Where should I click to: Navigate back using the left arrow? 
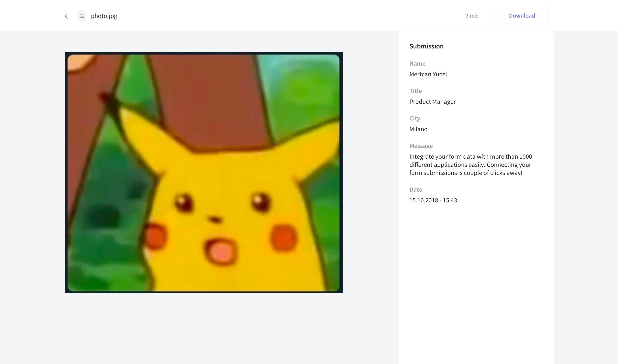click(66, 16)
